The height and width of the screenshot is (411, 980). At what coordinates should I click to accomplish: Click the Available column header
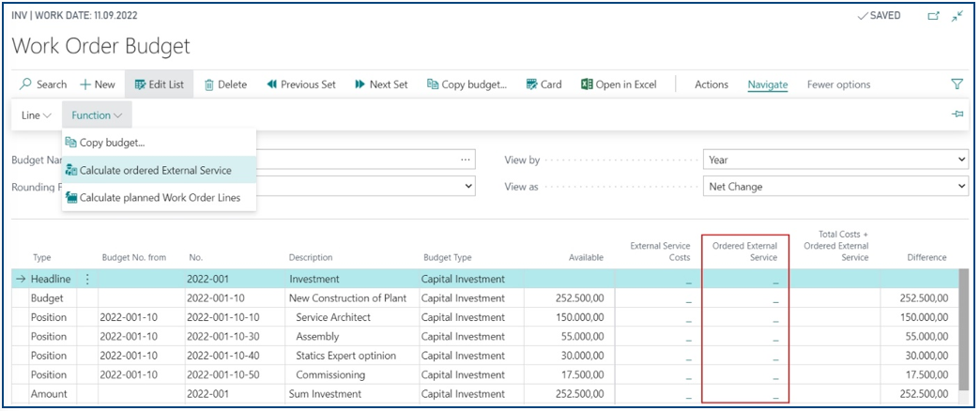point(587,257)
